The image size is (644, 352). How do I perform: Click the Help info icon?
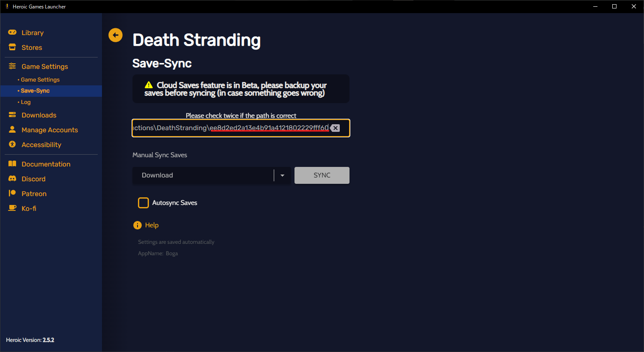pos(138,225)
